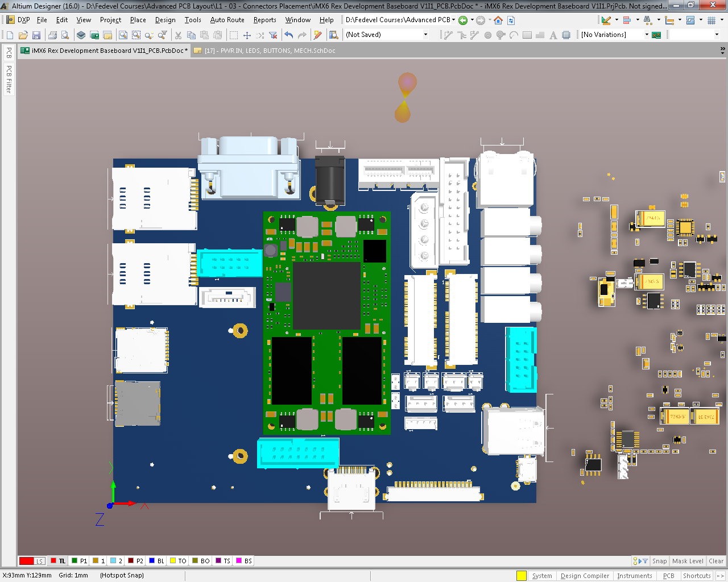This screenshot has height=582, width=728.
Task: Expand the Not Saved view dropdown
Action: (425, 35)
